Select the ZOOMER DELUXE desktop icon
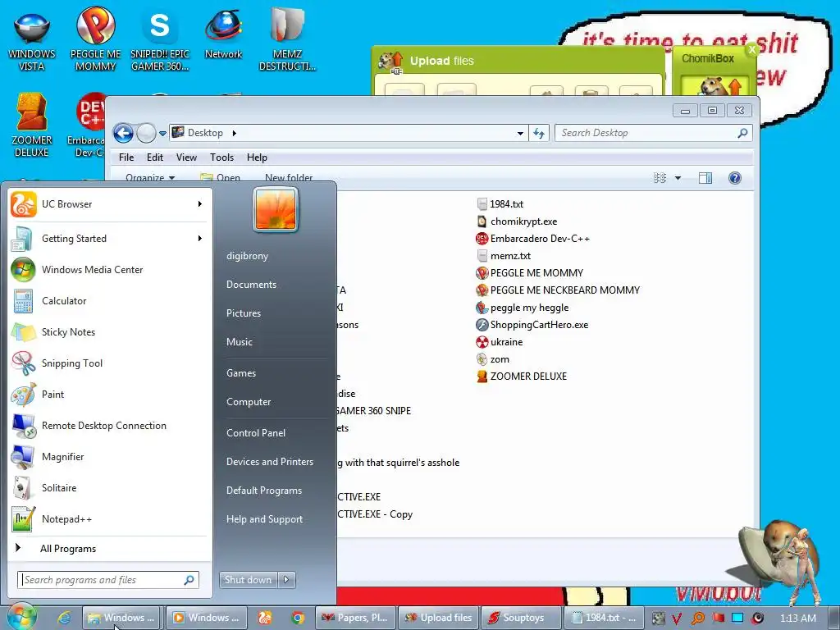Image resolution: width=840 pixels, height=630 pixels. [x=32, y=126]
